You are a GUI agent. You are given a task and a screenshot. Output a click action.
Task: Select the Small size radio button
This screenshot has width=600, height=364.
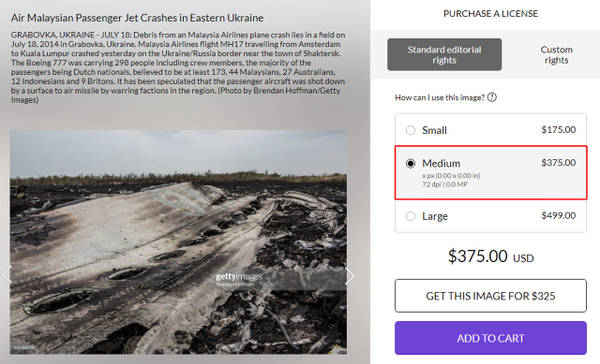pos(410,130)
